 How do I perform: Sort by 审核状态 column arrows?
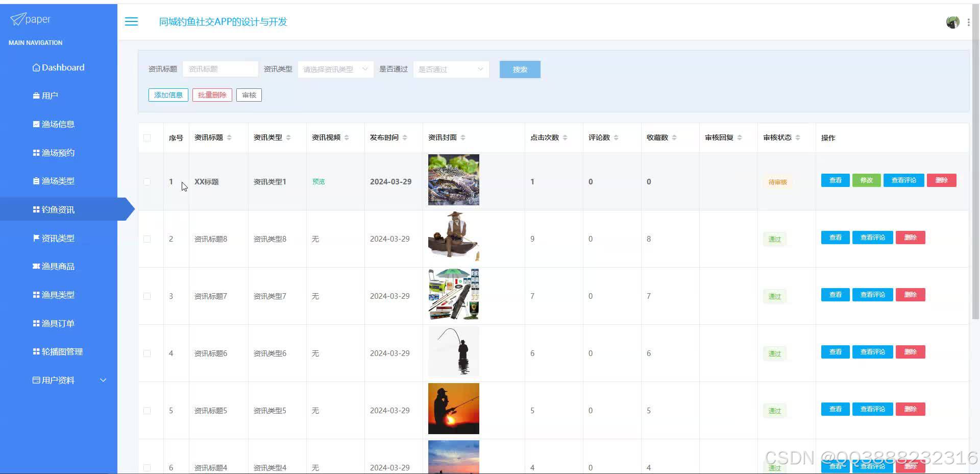point(798,137)
